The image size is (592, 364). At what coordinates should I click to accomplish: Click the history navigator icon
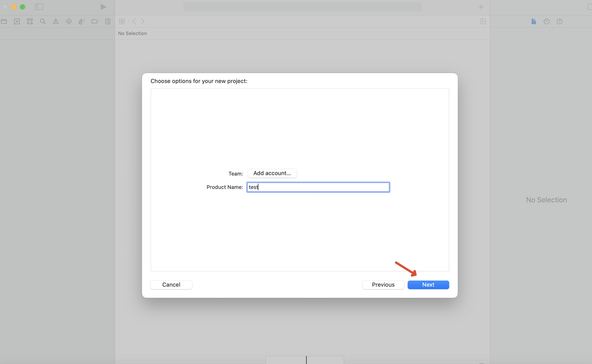coord(547,21)
